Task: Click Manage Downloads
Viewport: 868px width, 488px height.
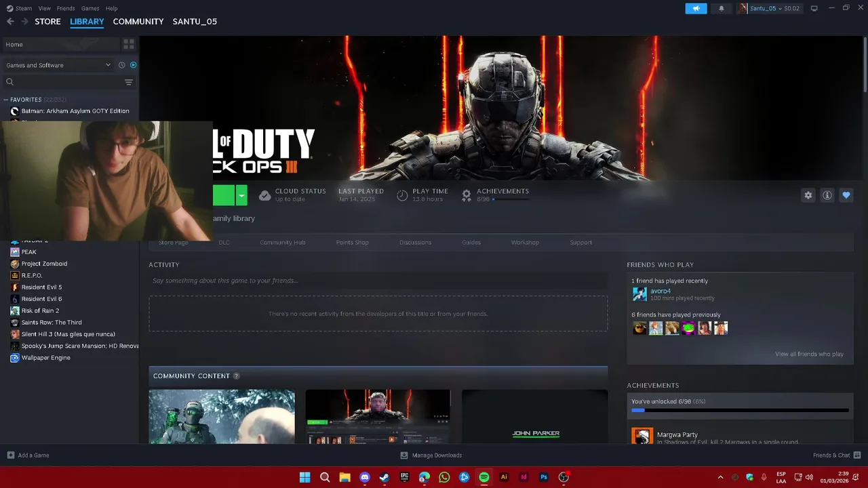Action: [x=431, y=455]
